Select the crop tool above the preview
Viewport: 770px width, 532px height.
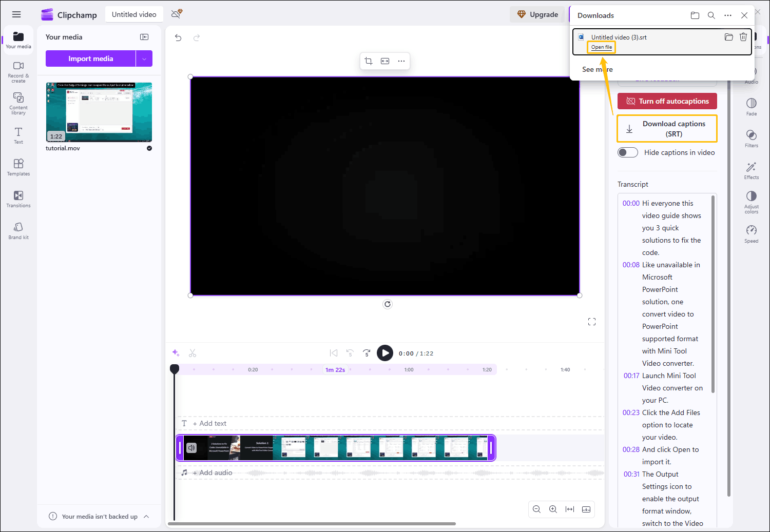[x=368, y=61]
